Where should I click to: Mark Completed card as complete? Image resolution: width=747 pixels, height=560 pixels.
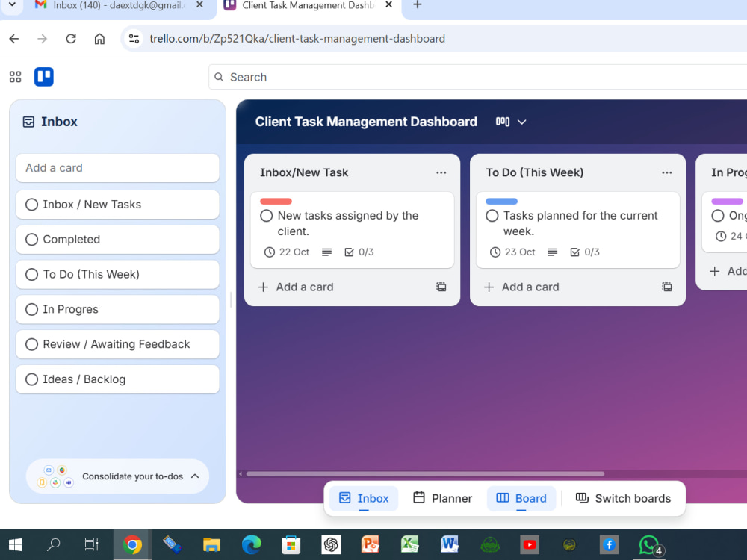(32, 240)
